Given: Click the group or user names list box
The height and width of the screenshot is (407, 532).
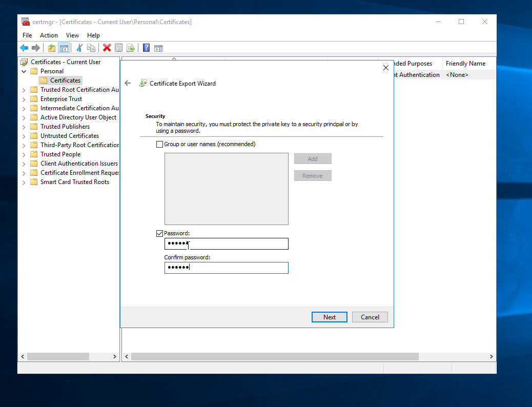Looking at the screenshot, I should coord(227,189).
